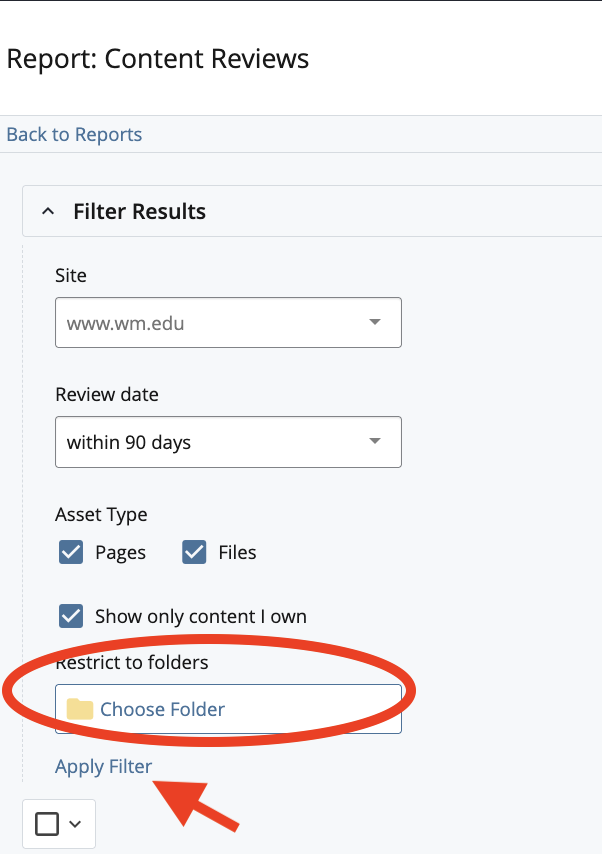Click Apply Filter to run the report
The image size is (602, 854).
[x=103, y=766]
